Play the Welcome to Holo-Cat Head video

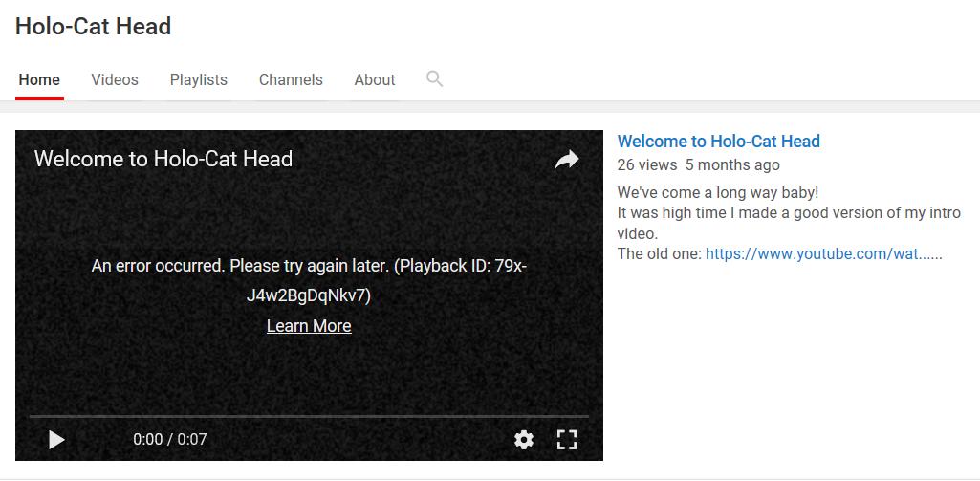click(x=56, y=440)
